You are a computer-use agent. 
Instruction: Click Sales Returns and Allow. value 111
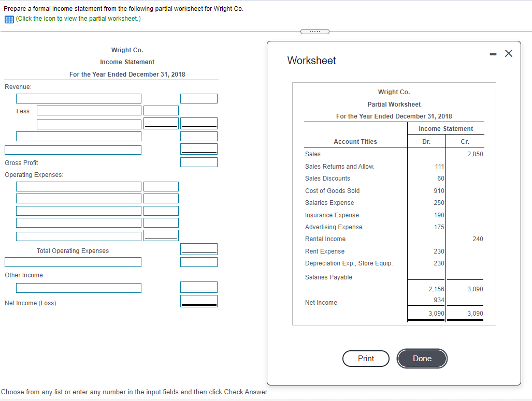click(439, 167)
